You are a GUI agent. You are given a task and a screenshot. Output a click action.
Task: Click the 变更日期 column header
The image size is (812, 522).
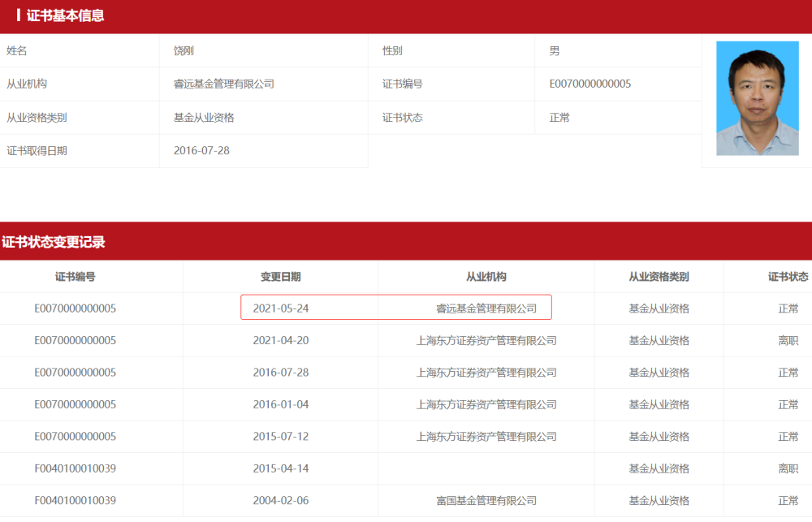coord(281,277)
